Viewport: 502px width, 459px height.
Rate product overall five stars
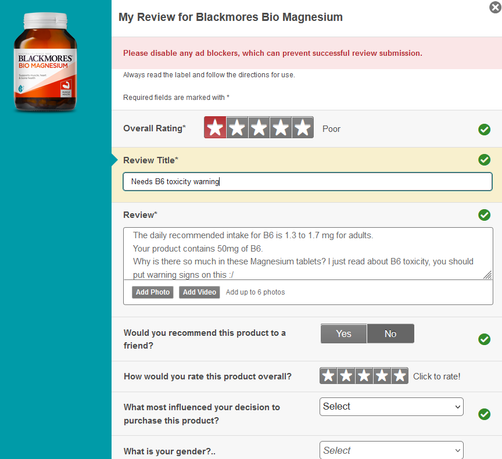(399, 376)
